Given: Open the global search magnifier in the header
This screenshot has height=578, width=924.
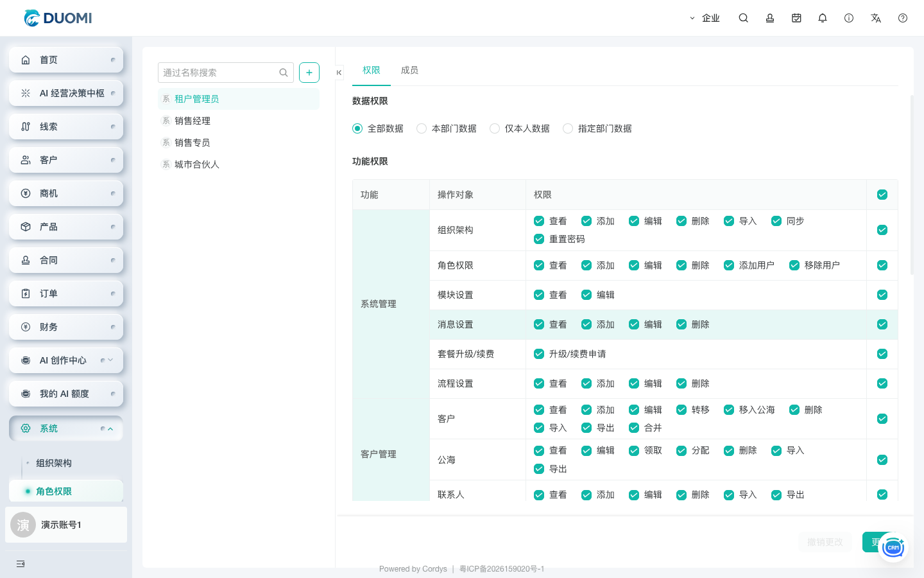Looking at the screenshot, I should tap(744, 18).
